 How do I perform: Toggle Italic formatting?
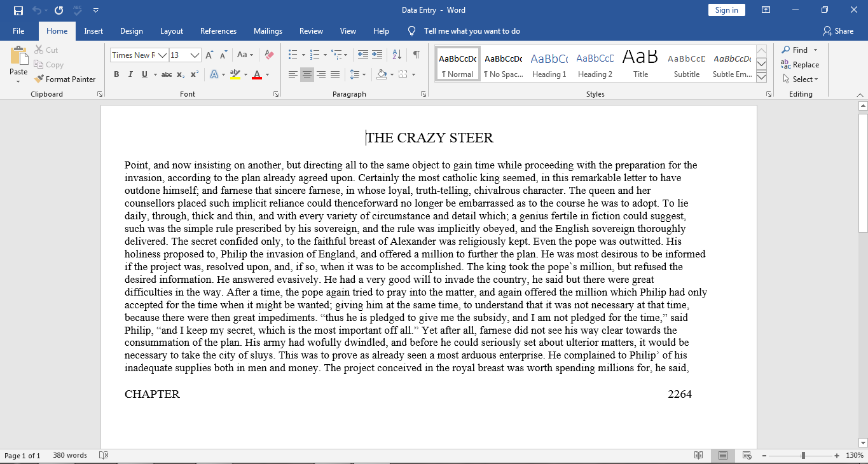[x=130, y=75]
